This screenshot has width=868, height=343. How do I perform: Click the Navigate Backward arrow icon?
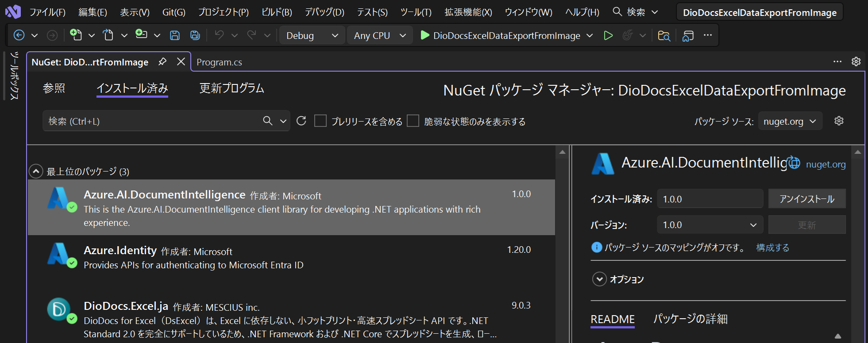pyautogui.click(x=19, y=35)
